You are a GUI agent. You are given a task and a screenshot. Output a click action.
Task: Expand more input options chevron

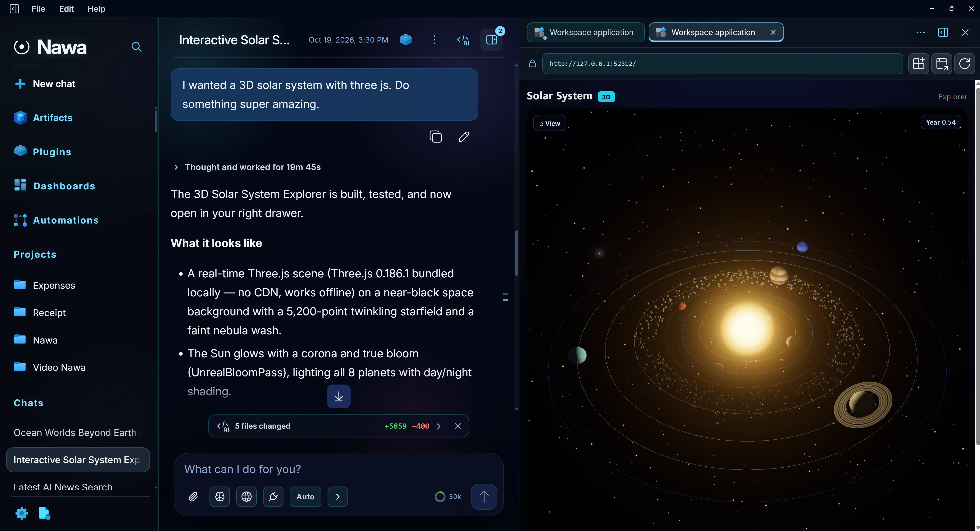tap(338, 497)
